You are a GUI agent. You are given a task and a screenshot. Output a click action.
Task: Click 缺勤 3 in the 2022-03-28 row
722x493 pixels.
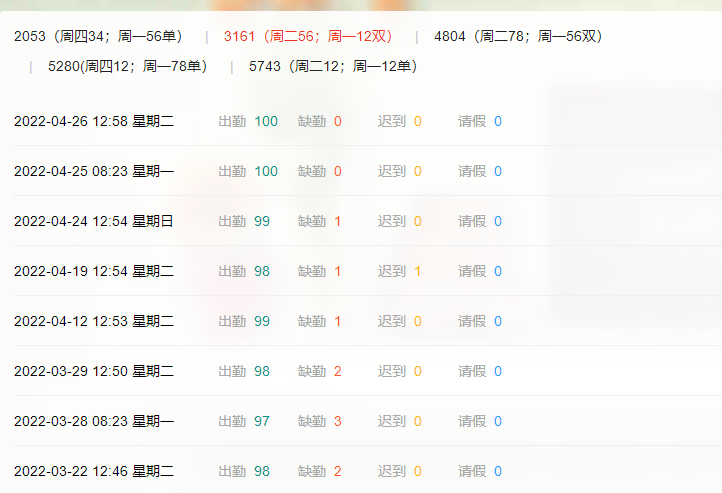320,421
